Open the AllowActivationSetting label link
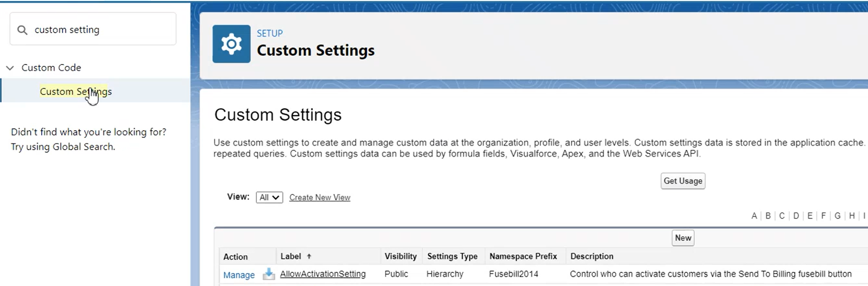Viewport: 868px width, 286px height. [323, 274]
